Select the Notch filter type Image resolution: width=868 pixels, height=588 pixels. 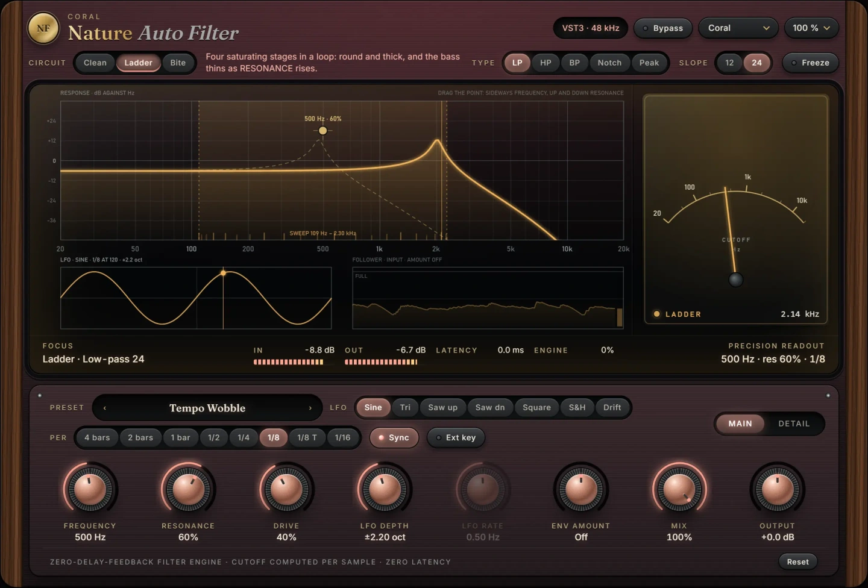(609, 63)
